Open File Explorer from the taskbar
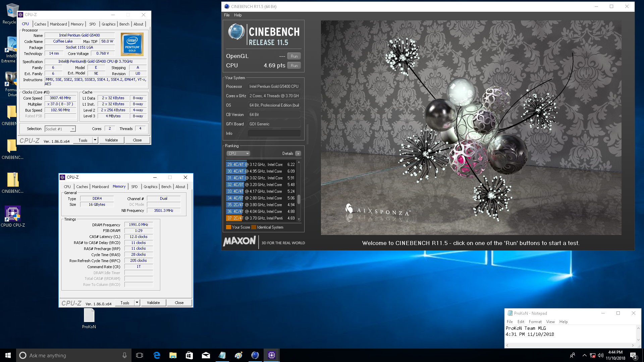The height and width of the screenshot is (362, 644). 173,355
